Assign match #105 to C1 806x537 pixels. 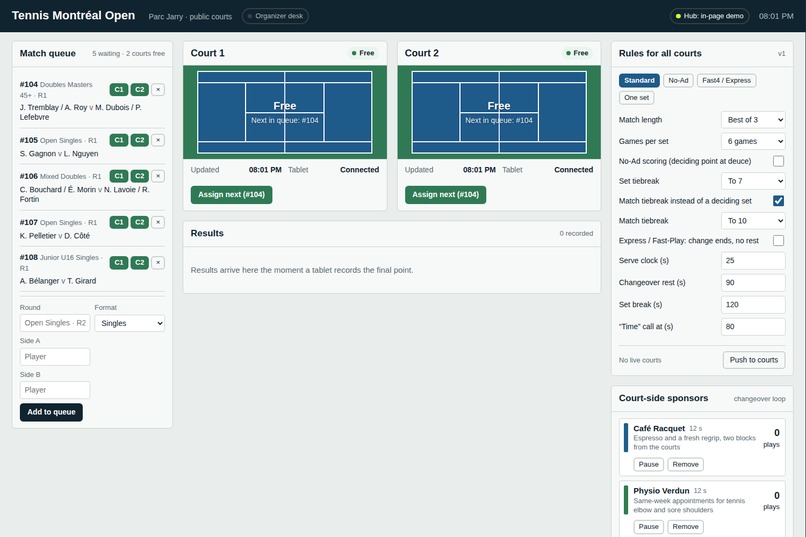coord(119,140)
